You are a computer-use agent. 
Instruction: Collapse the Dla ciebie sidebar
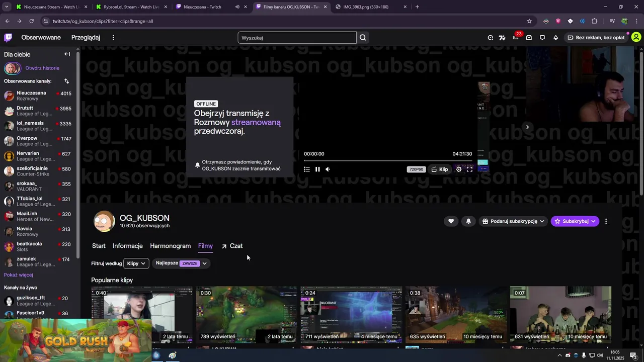67,54
